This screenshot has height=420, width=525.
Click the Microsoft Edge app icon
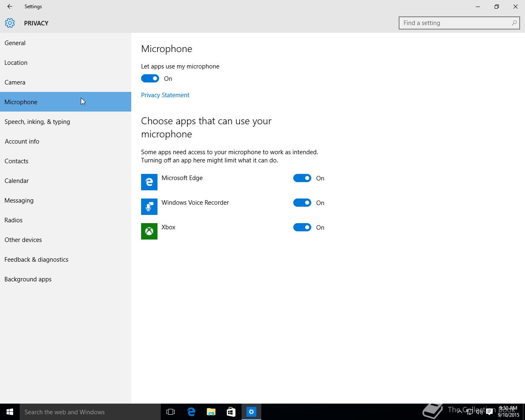(149, 182)
